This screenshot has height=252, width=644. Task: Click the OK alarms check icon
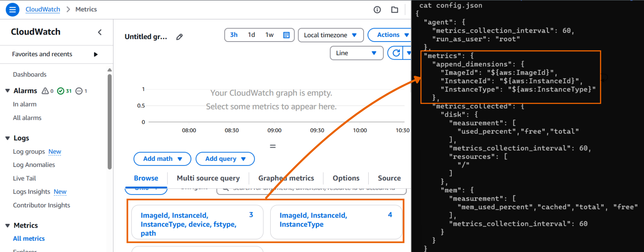(61, 91)
